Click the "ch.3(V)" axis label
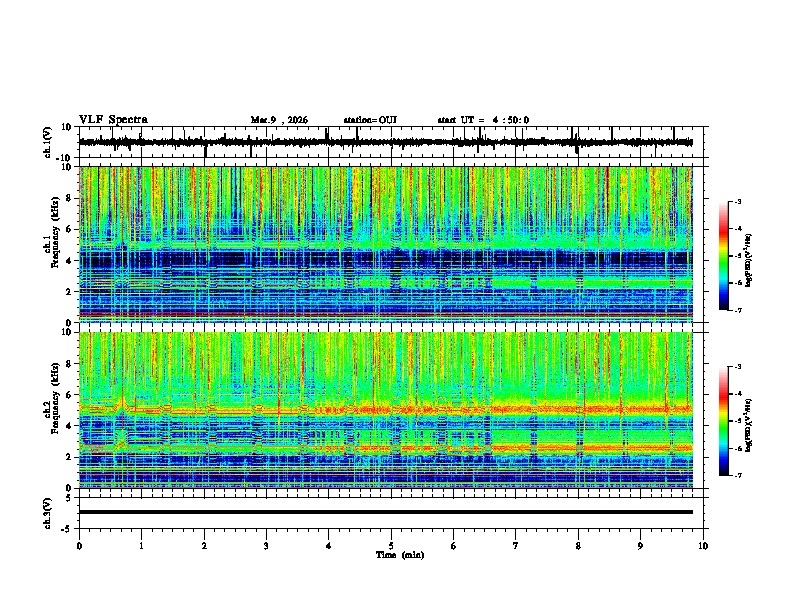The height and width of the screenshot is (612, 792). [48, 514]
